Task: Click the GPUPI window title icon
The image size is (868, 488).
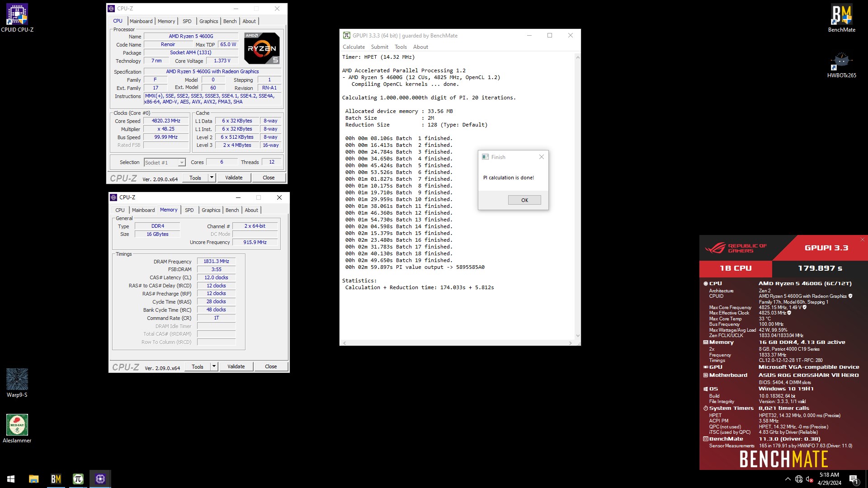Action: (x=347, y=35)
